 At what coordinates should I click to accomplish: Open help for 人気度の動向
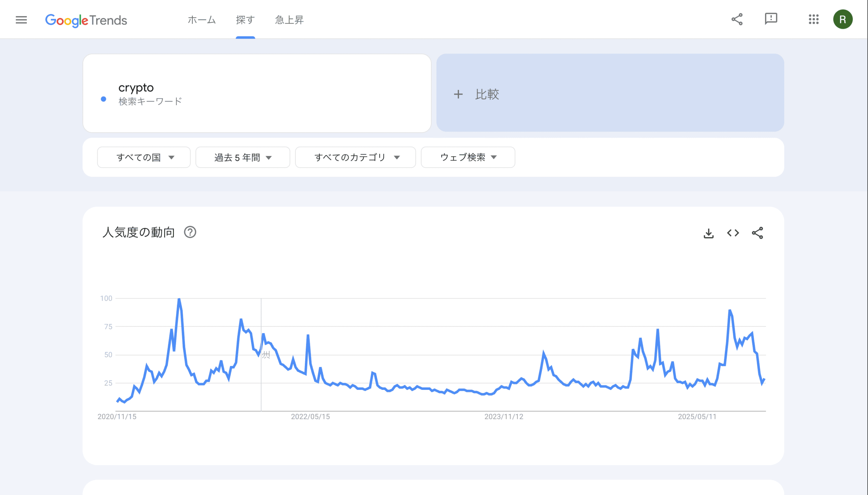(190, 232)
